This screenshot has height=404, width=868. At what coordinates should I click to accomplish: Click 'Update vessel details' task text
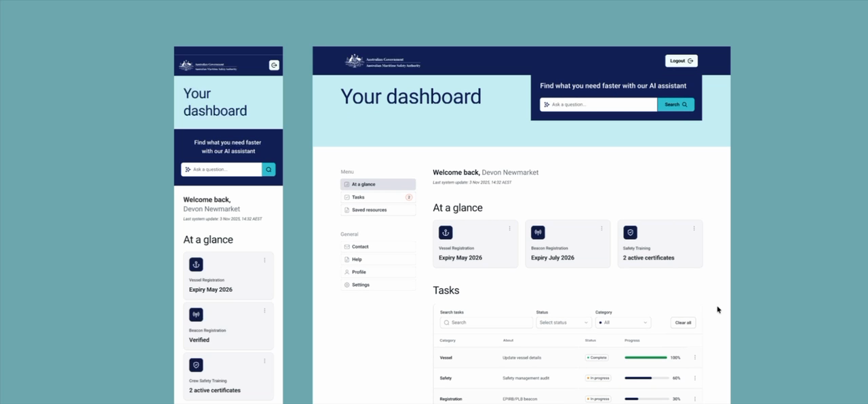click(522, 357)
